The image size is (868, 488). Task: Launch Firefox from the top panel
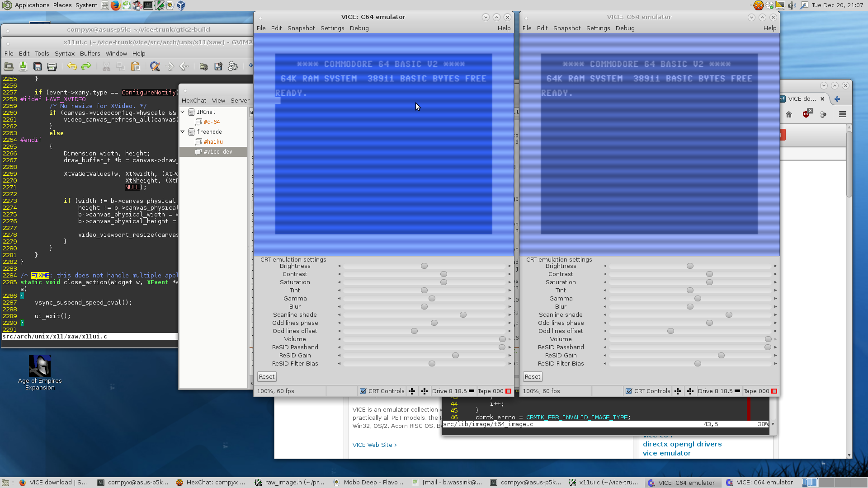click(x=116, y=5)
